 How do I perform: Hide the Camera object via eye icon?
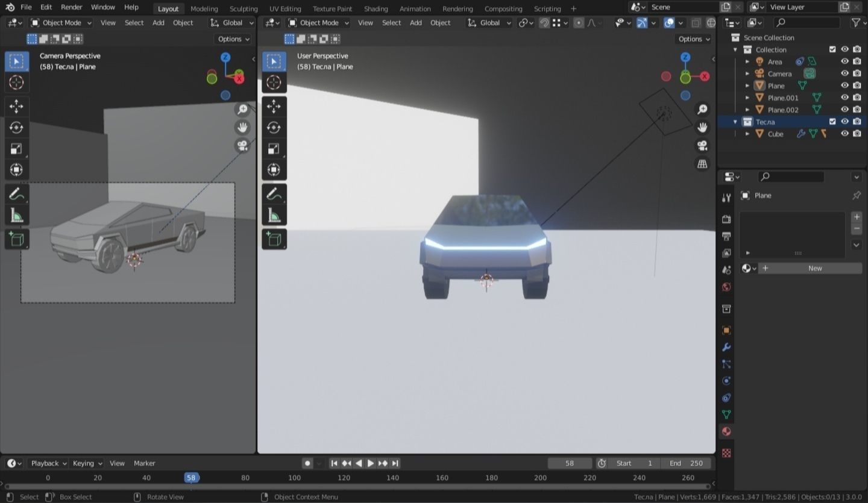pyautogui.click(x=844, y=73)
